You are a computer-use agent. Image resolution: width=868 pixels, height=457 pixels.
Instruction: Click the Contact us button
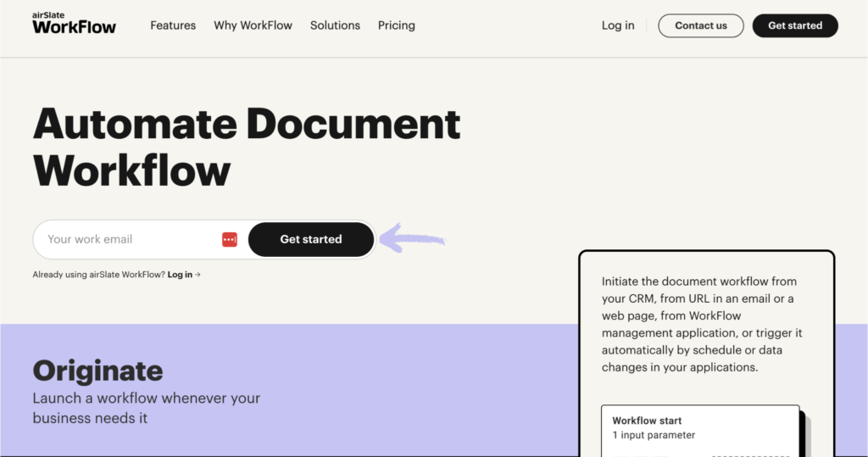pos(701,25)
